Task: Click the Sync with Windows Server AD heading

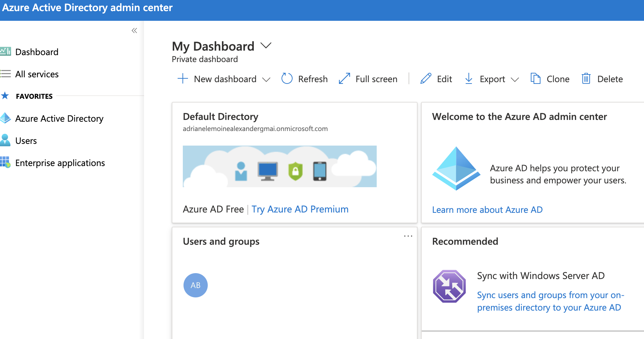Action: point(541,276)
